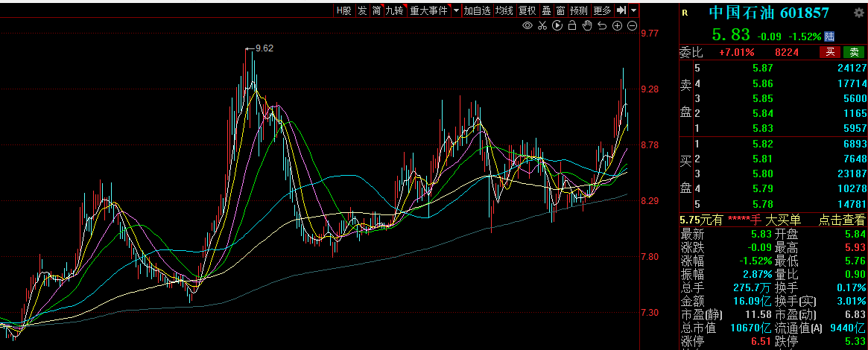
Task: Click the red 买 buy button
Action: point(830,53)
